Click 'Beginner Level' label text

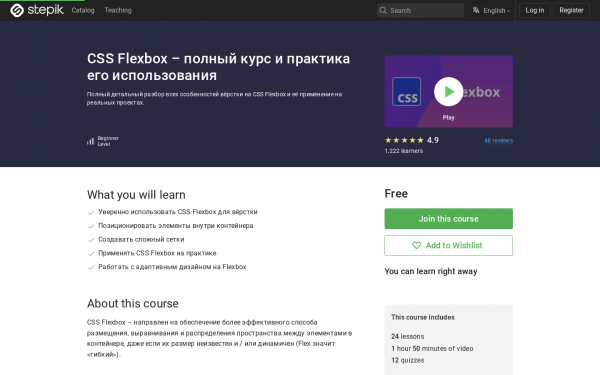pos(108,141)
